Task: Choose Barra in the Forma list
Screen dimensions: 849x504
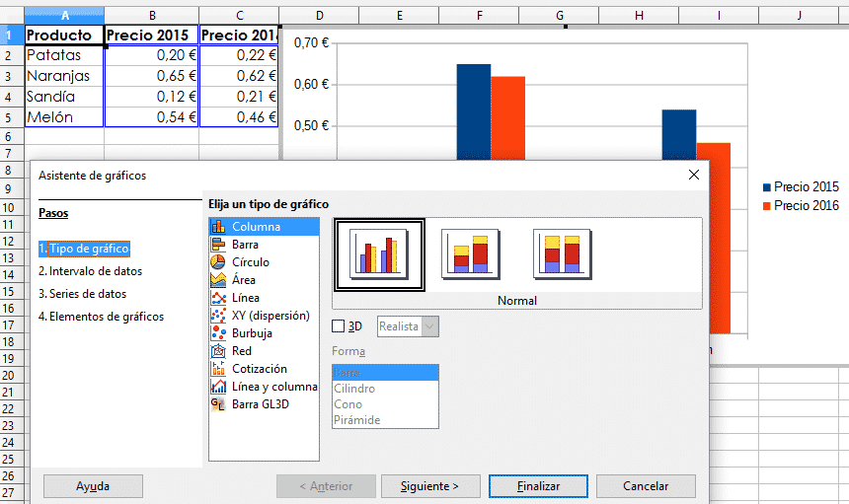Action: (385, 373)
